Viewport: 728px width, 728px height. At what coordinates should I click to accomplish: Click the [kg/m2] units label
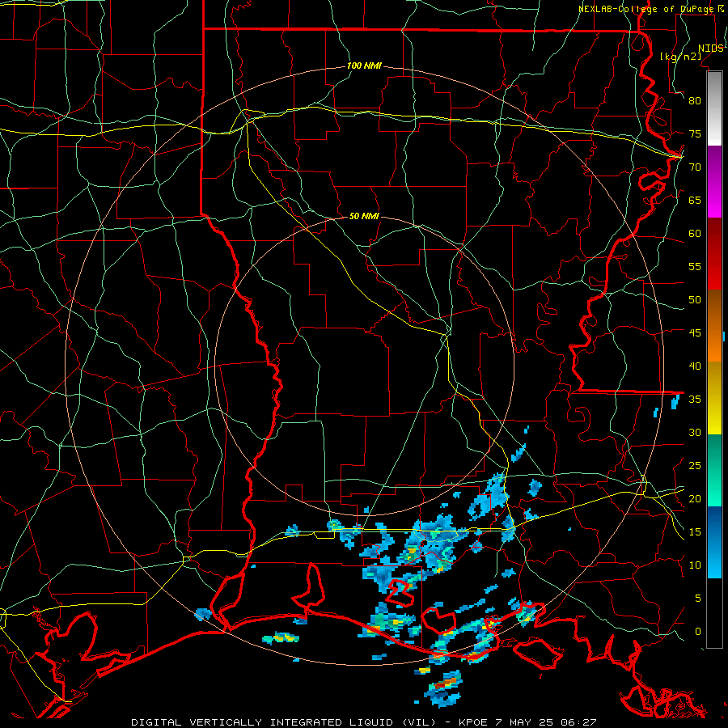(680, 57)
